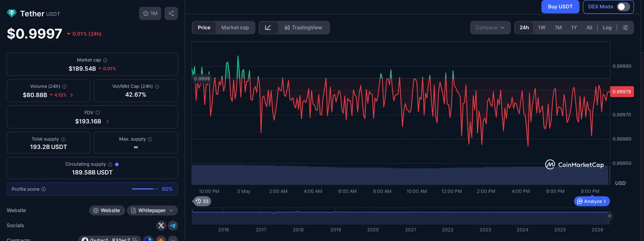Select the 1W time range
Screen dimensions: 644x241
(x=542, y=27)
